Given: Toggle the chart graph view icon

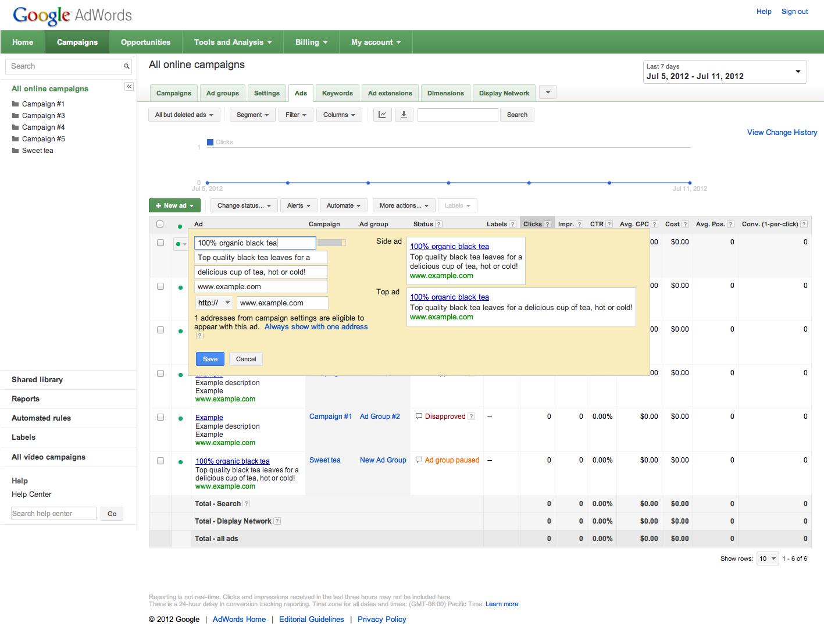Looking at the screenshot, I should 382,115.
